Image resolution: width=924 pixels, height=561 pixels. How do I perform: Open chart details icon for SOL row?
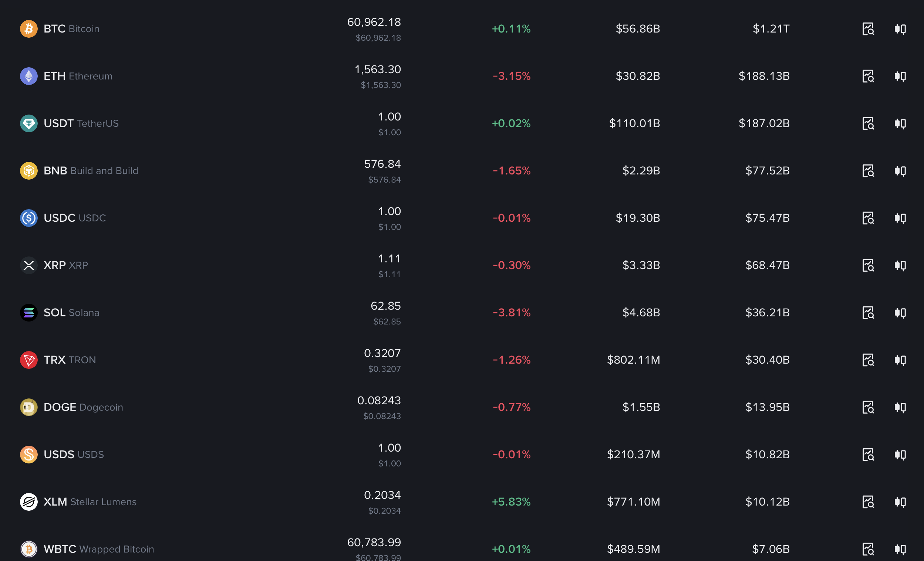pos(868,313)
